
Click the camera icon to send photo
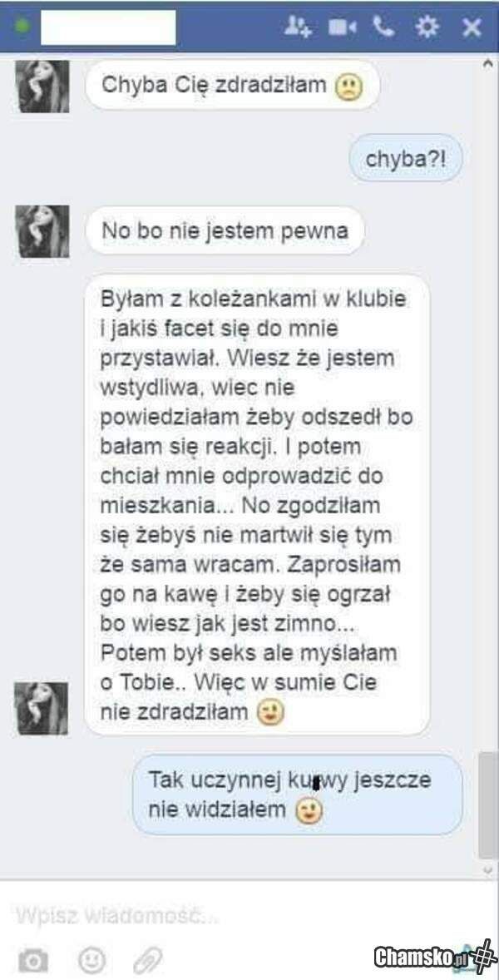point(32,959)
